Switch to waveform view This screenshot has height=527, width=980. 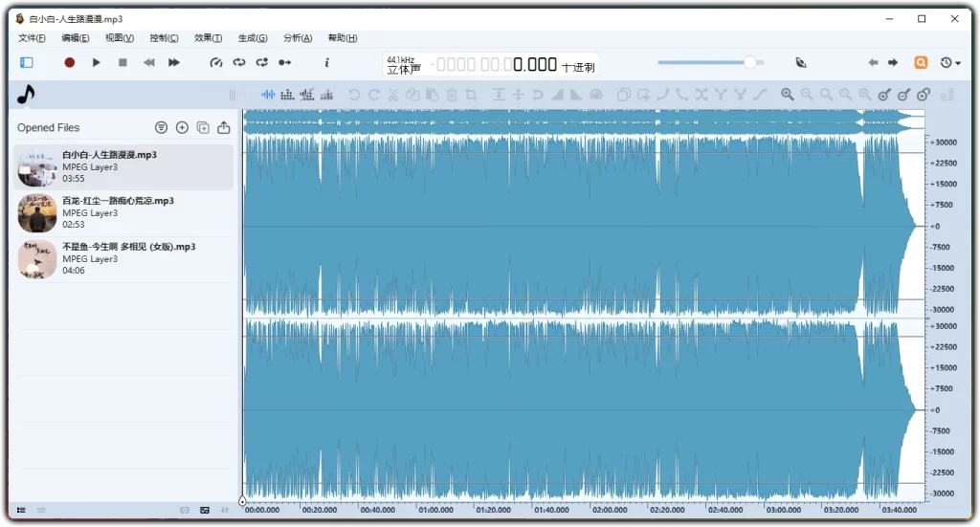tap(268, 95)
